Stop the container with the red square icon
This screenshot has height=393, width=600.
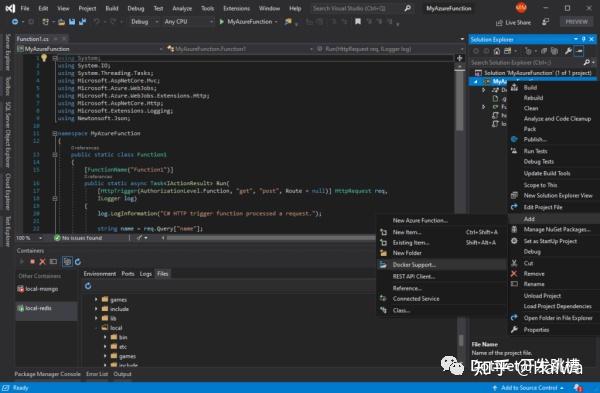tap(33, 262)
